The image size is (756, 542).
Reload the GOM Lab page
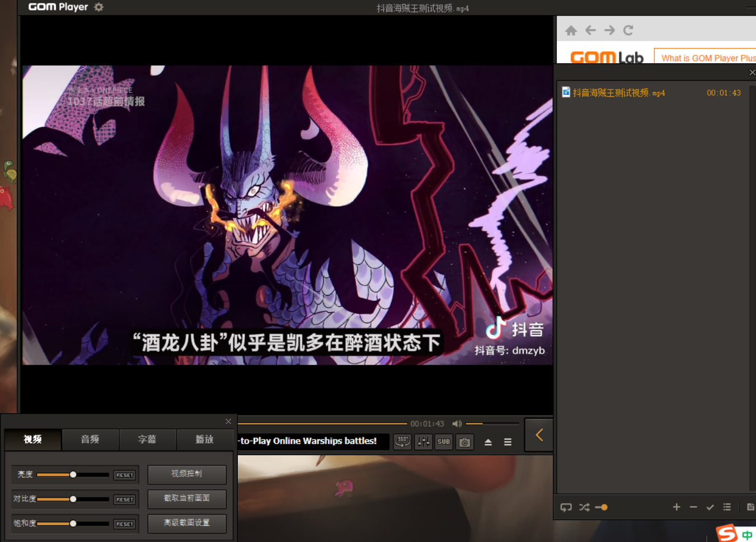click(628, 30)
